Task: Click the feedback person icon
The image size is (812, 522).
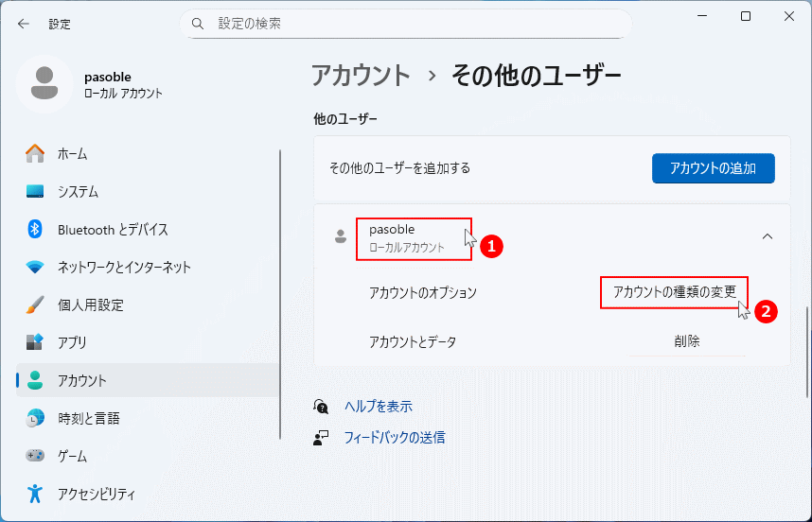Action: (x=321, y=438)
